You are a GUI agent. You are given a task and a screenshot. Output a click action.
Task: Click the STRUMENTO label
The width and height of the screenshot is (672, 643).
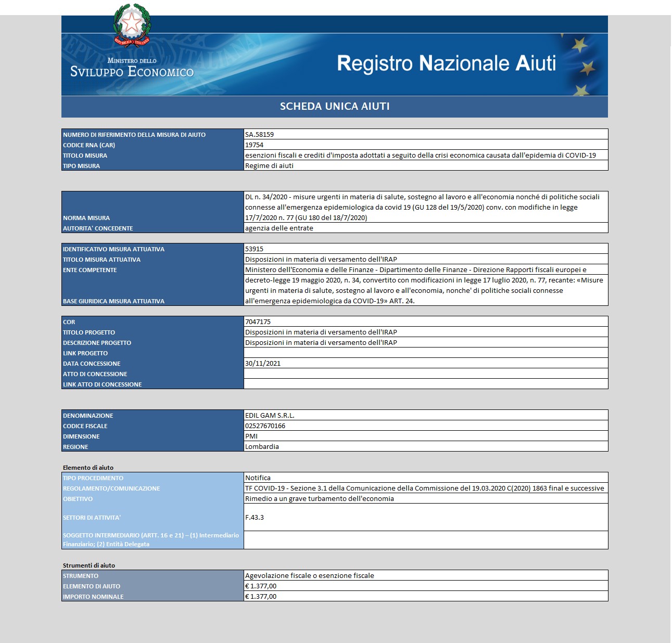(x=81, y=576)
